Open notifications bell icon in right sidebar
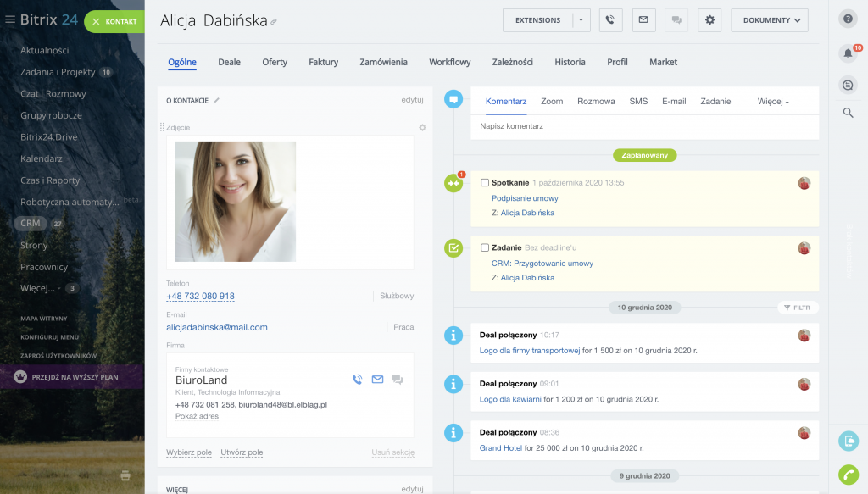The height and width of the screenshot is (494, 868). coord(848,53)
